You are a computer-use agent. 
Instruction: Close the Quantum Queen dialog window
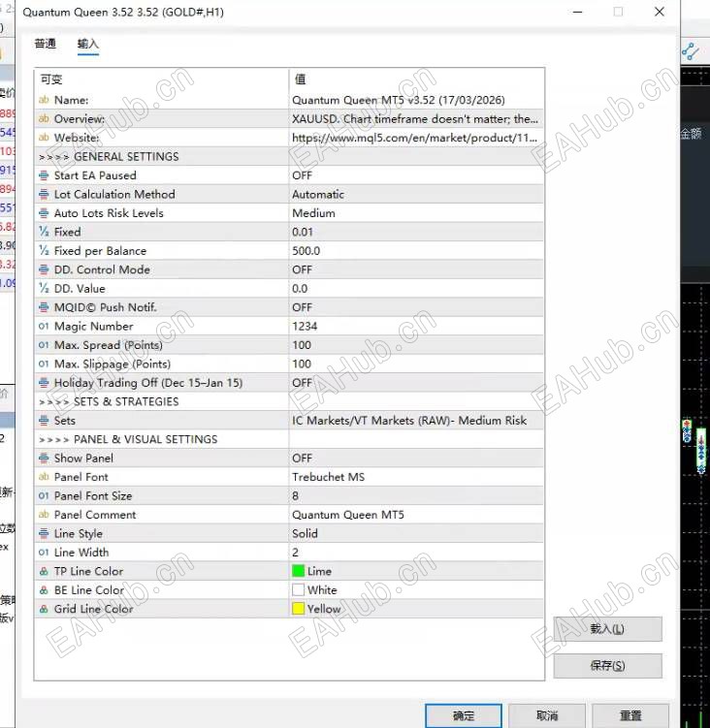[659, 12]
